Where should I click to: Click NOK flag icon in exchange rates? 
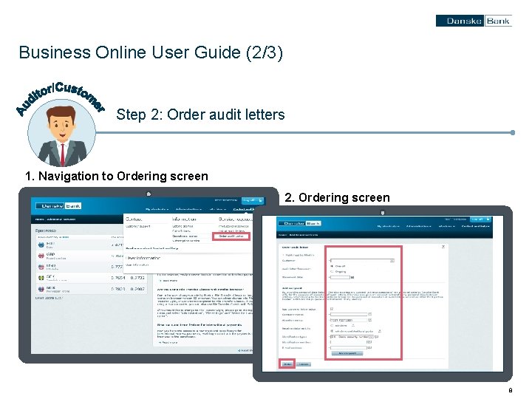pos(41,289)
